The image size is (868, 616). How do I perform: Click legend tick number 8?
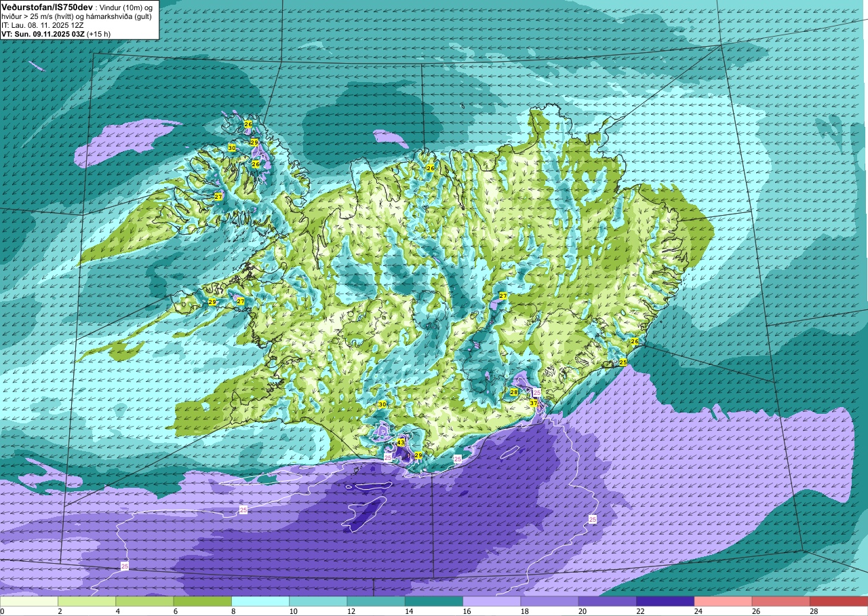tap(232, 611)
